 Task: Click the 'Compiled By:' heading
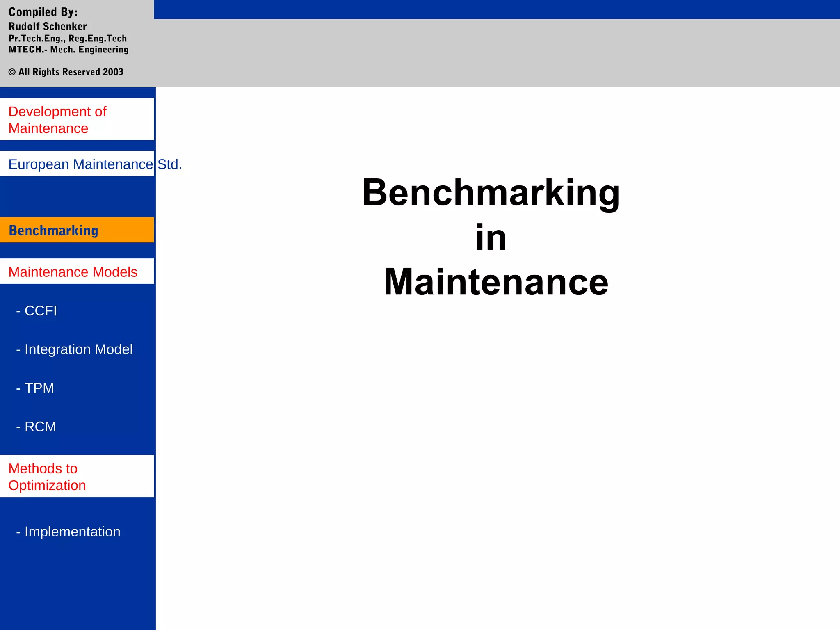(43, 12)
